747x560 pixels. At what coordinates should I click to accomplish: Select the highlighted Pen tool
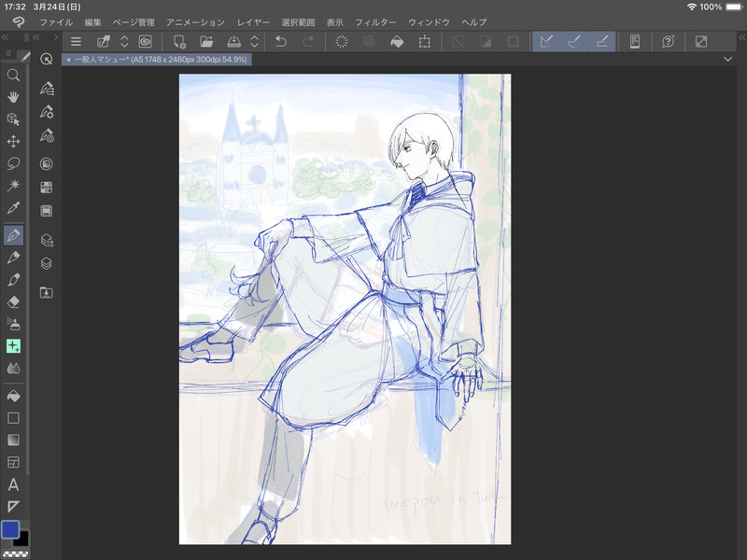click(13, 235)
